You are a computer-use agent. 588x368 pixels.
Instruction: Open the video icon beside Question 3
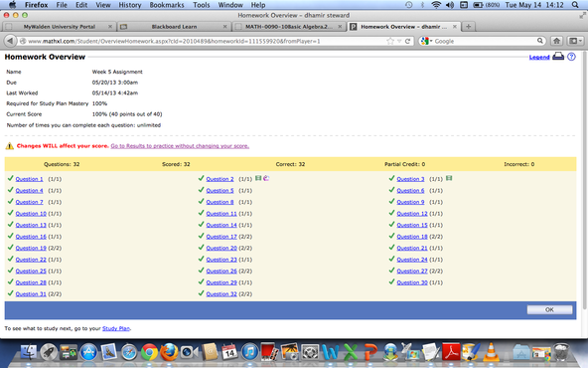[x=449, y=178]
